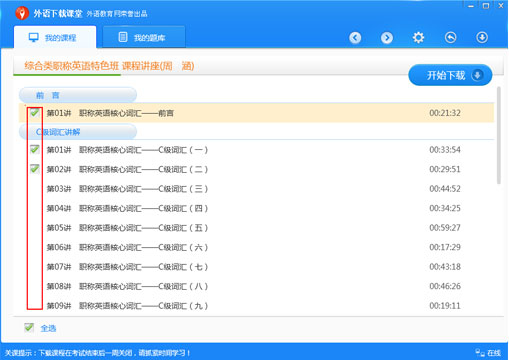
Task: Click duration 00:33:54
Action: click(445, 150)
